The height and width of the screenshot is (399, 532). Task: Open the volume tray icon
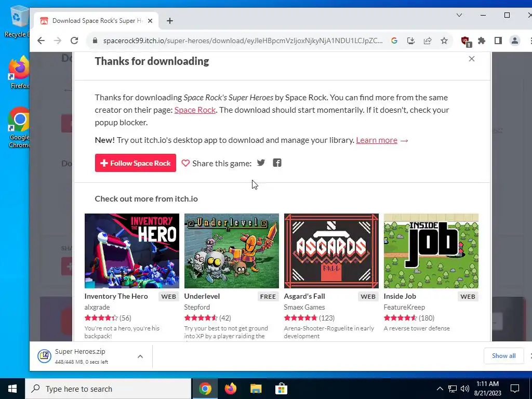(465, 389)
